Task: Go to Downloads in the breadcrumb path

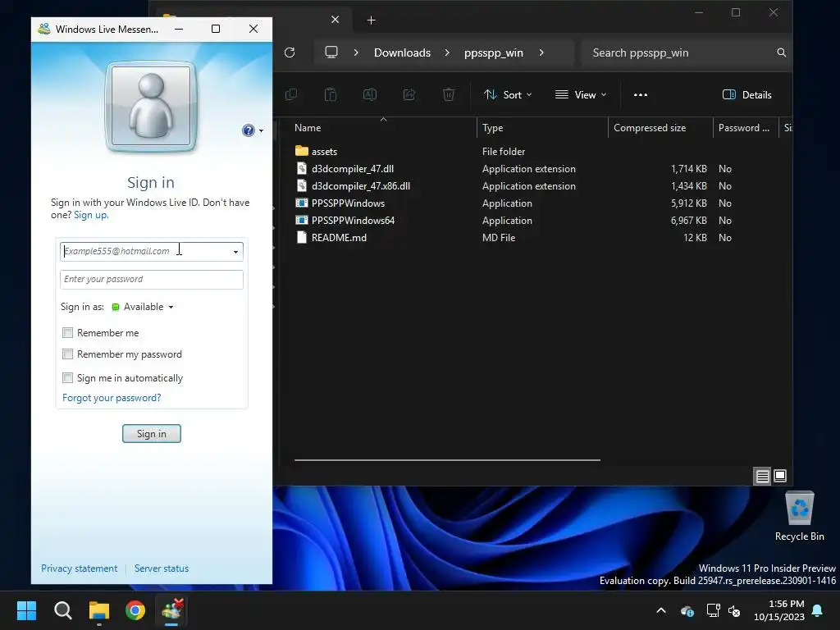Action: (x=402, y=52)
